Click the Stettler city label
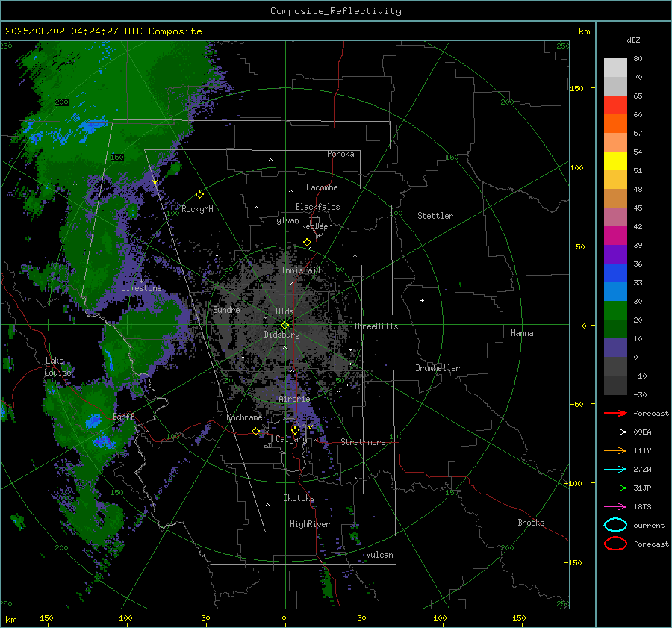This screenshot has width=672, height=628. [x=435, y=216]
